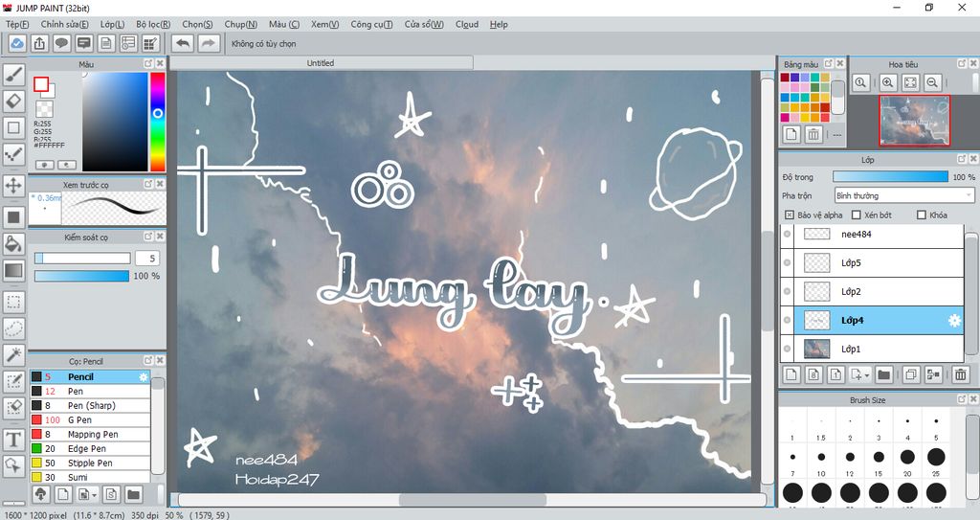Toggle visibility of nee484 layer

pyautogui.click(x=787, y=234)
